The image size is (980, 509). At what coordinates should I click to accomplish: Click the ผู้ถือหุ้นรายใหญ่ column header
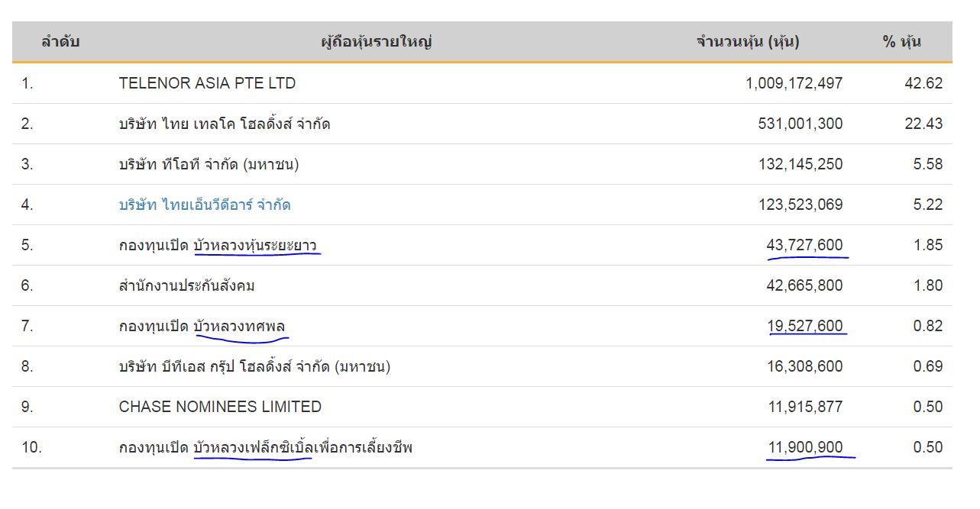(377, 42)
